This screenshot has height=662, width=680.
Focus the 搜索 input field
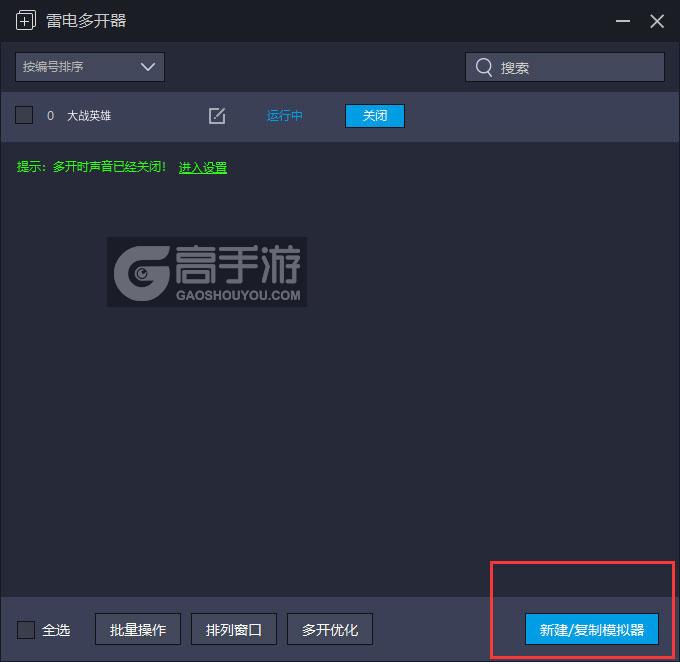(565, 67)
